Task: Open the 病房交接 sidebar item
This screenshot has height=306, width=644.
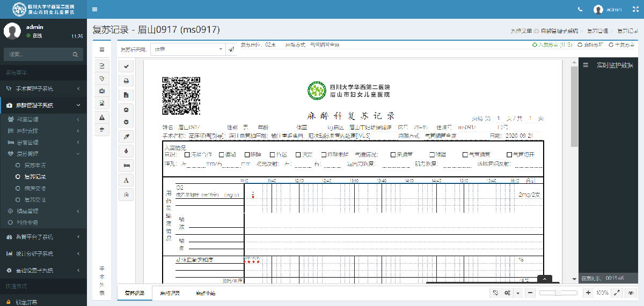Action: 35,189
